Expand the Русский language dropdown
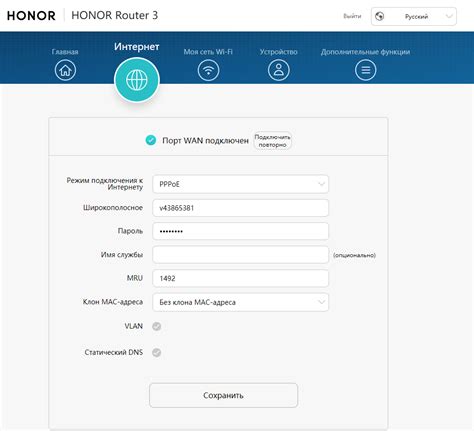 pyautogui.click(x=414, y=16)
